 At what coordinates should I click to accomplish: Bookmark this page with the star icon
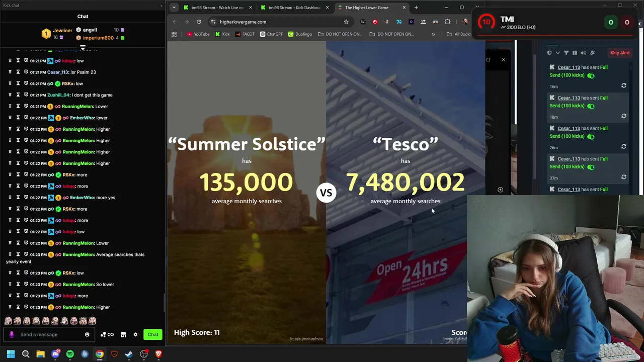point(346,22)
